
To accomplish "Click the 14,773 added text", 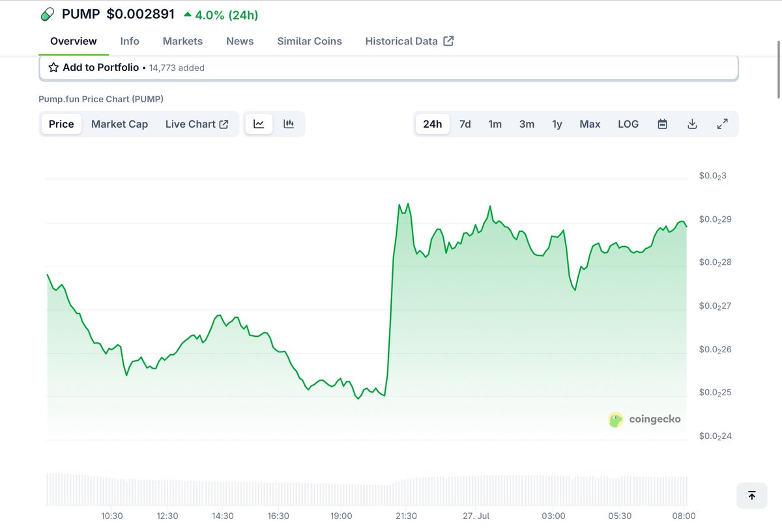I will pyautogui.click(x=177, y=68).
